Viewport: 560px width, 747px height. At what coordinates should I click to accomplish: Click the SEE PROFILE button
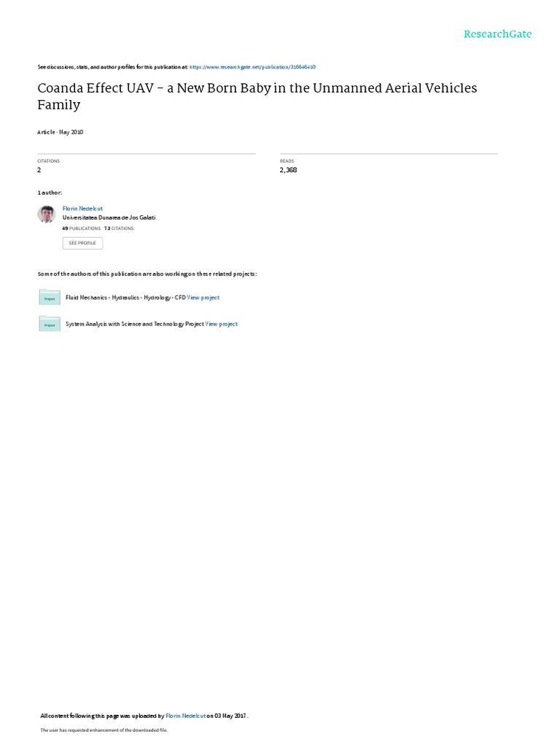click(82, 243)
